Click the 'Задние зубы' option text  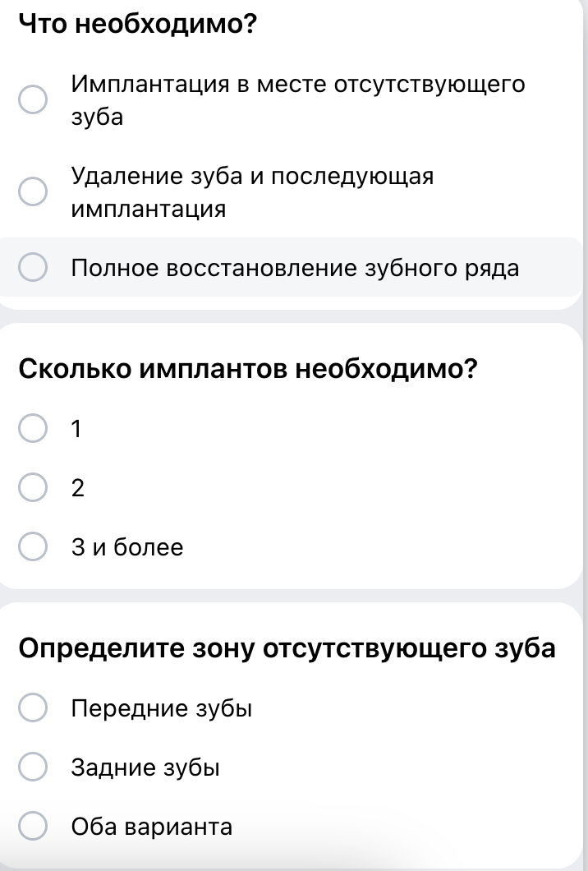coord(145,768)
